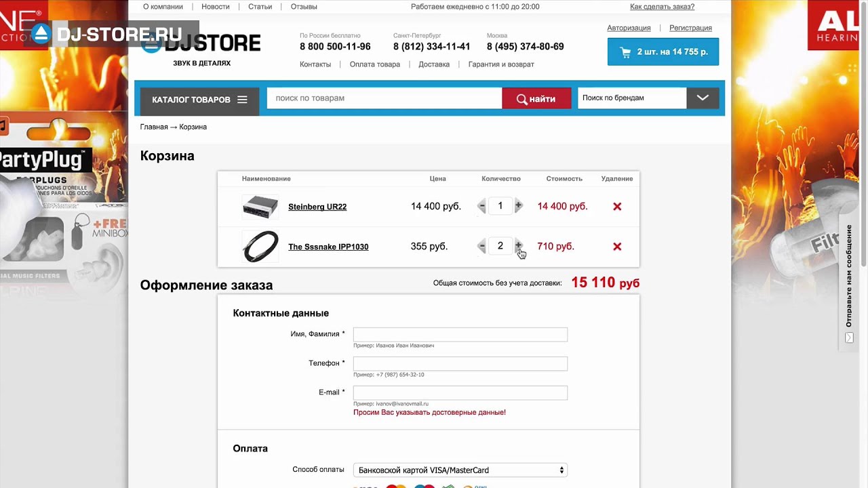Image resolution: width=868 pixels, height=488 pixels.
Task: Click the total 15 110 руб
Action: 605,283
